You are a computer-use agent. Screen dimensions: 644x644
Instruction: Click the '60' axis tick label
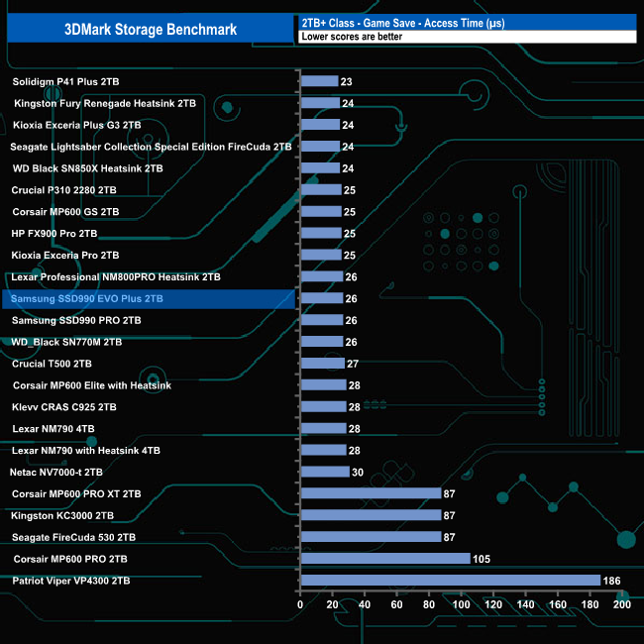396,604
